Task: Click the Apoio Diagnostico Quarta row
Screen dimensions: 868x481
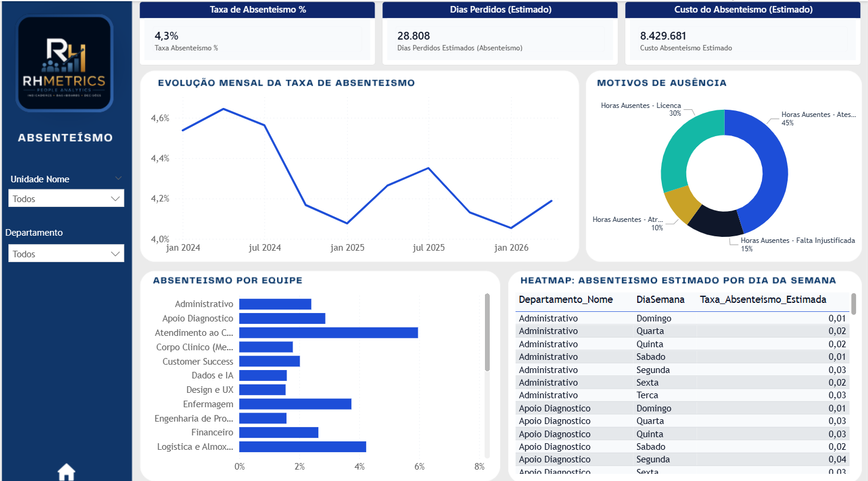Action: 682,421
